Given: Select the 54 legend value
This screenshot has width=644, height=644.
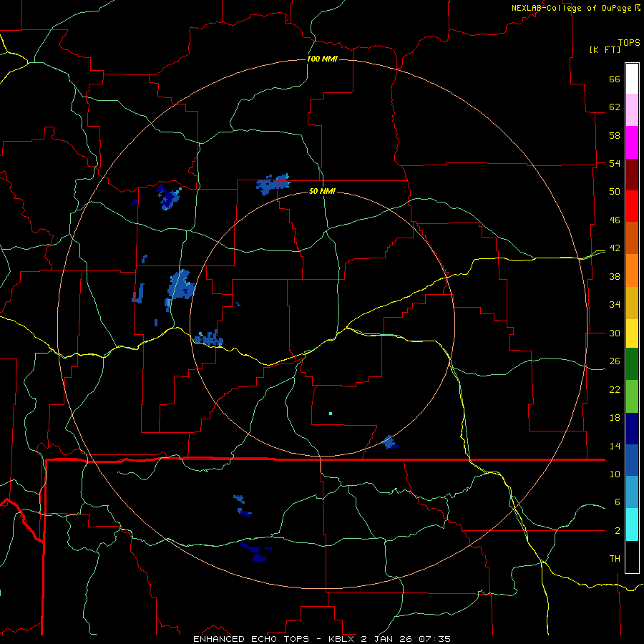Looking at the screenshot, I should pyautogui.click(x=615, y=163).
